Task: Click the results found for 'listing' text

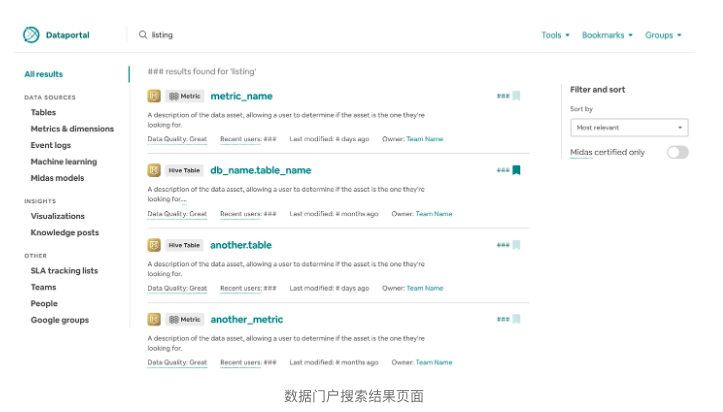Action: point(202,71)
